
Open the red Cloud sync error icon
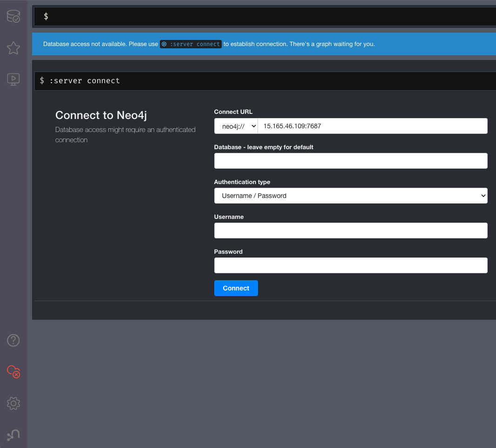coord(13,372)
